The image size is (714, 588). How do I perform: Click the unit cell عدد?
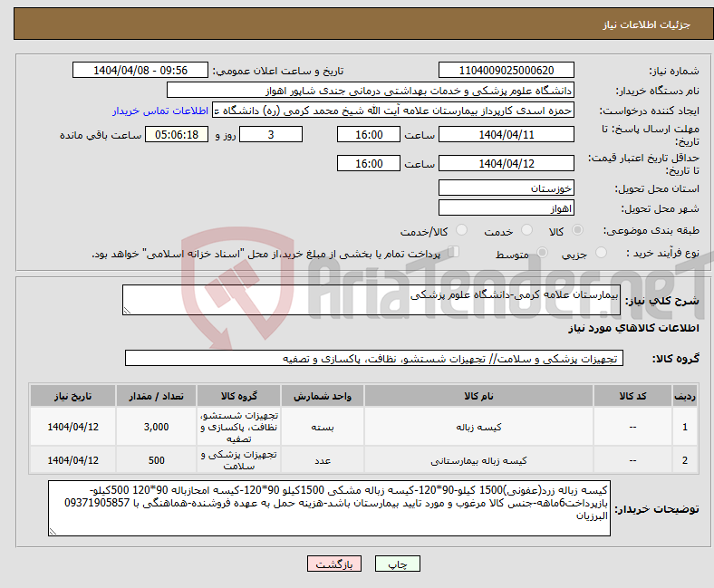click(x=323, y=460)
